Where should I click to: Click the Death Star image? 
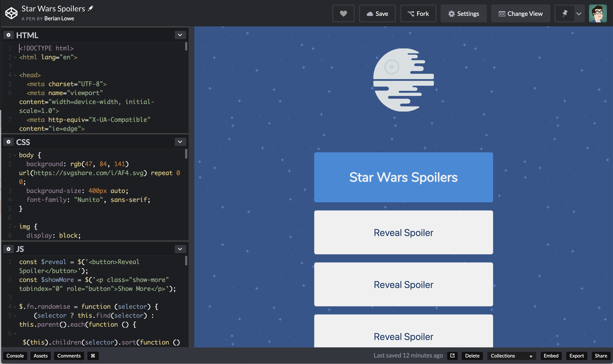[x=403, y=80]
